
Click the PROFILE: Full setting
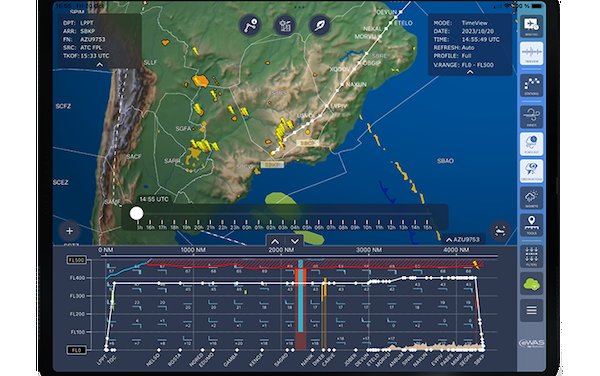coord(452,56)
